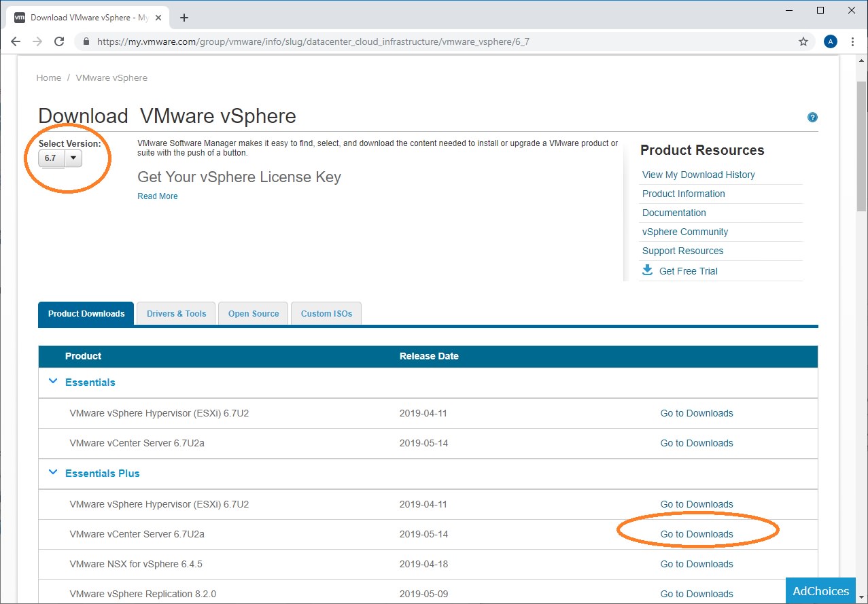868x604 pixels.
Task: Click the VMware vSphere breadcrumb link
Action: 111,78
